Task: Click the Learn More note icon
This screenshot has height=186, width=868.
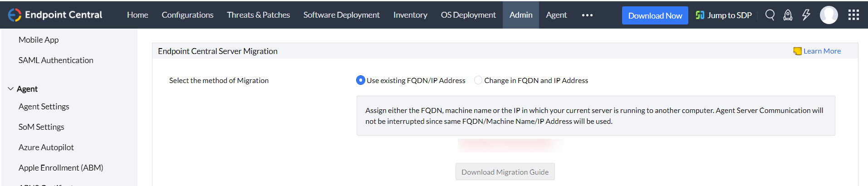Action: pyautogui.click(x=797, y=51)
